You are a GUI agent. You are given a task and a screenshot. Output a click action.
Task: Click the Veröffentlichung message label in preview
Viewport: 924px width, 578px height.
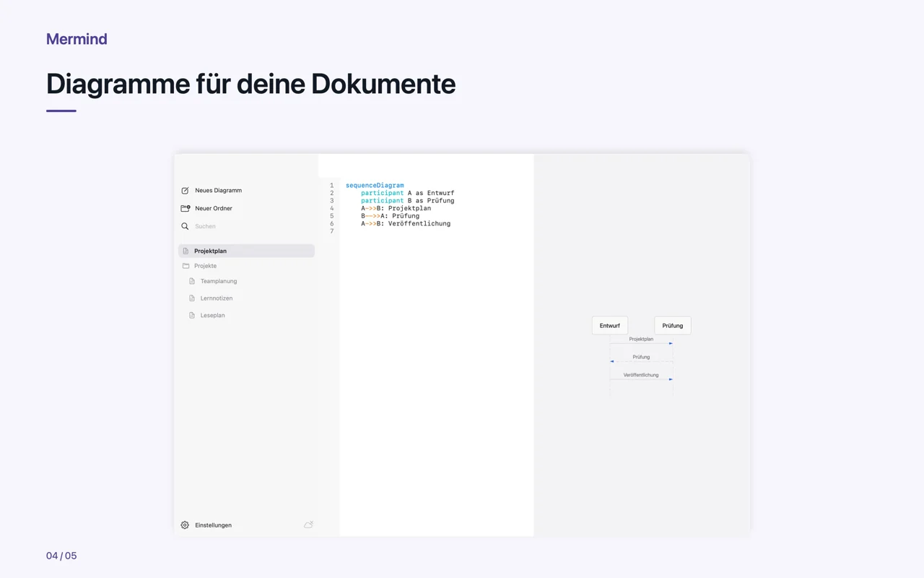(x=641, y=375)
